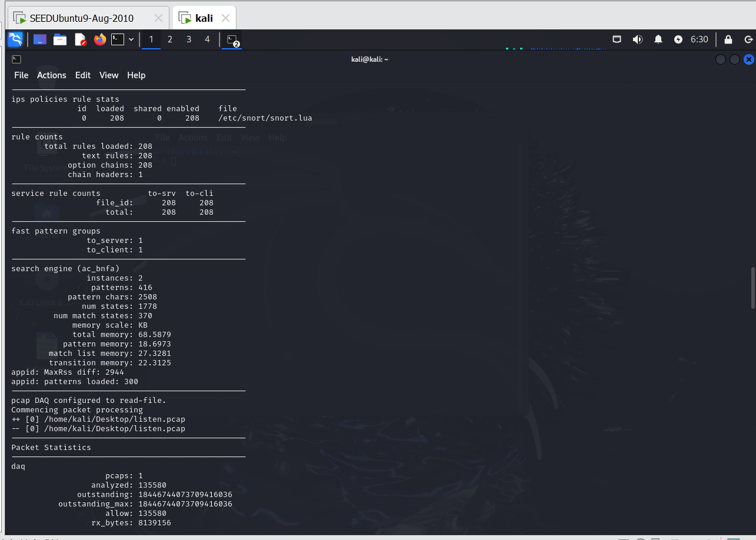
Task: Click the terminal taskbar window button
Action: tap(232, 39)
